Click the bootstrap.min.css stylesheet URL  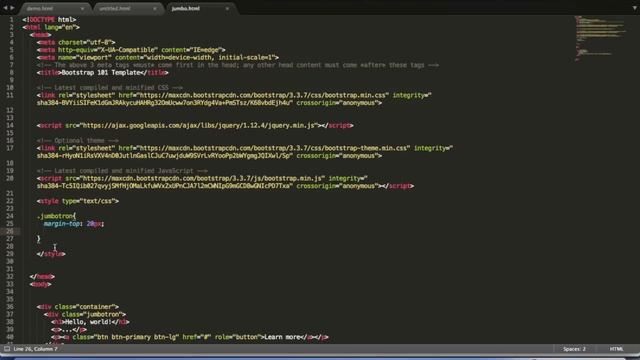(x=262, y=95)
